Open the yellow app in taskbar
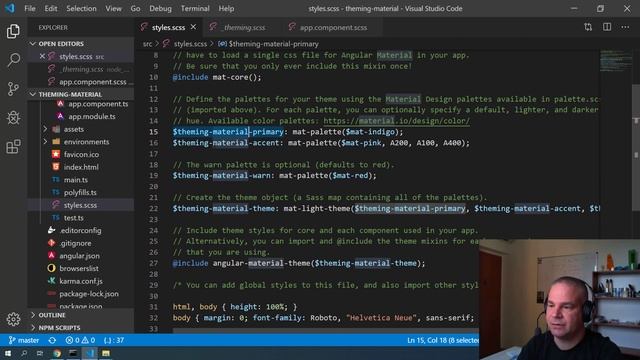Viewport: 640px width, 360px height. point(106,353)
